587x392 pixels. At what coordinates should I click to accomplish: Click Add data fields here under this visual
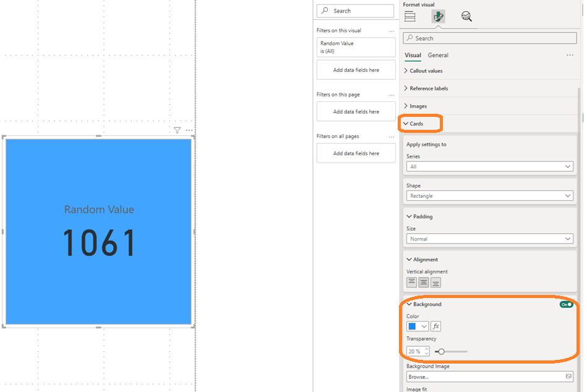tap(356, 70)
